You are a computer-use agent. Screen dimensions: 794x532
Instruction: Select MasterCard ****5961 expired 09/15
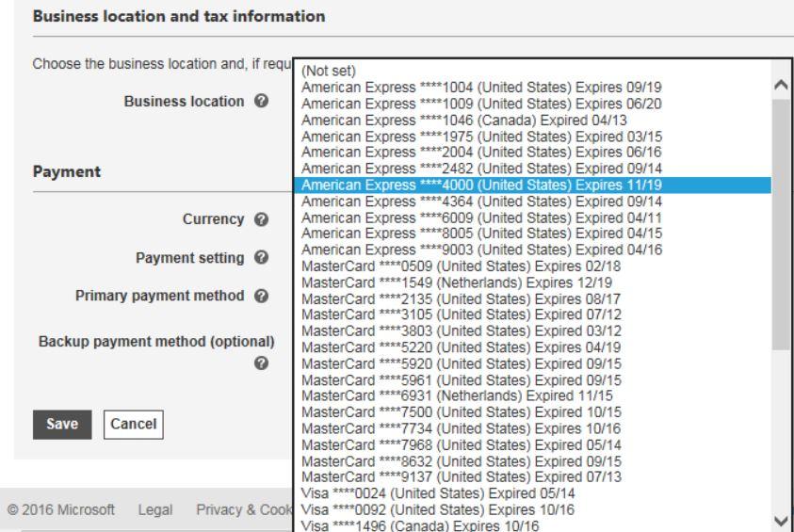(x=532, y=379)
